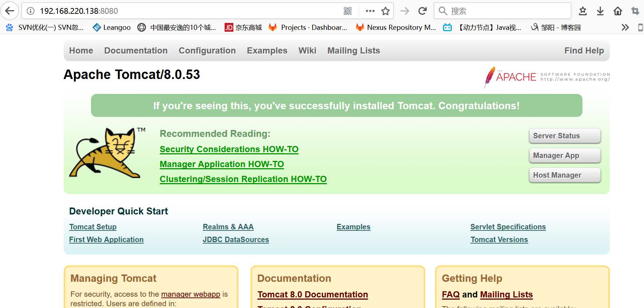Open the page actions three-dot menu
644x308 pixels.
[370, 11]
